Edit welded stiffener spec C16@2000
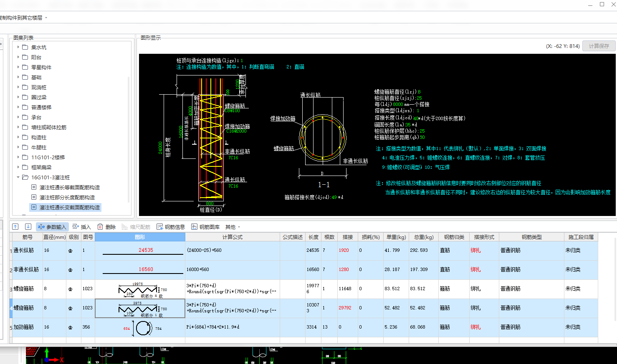 coord(236,131)
